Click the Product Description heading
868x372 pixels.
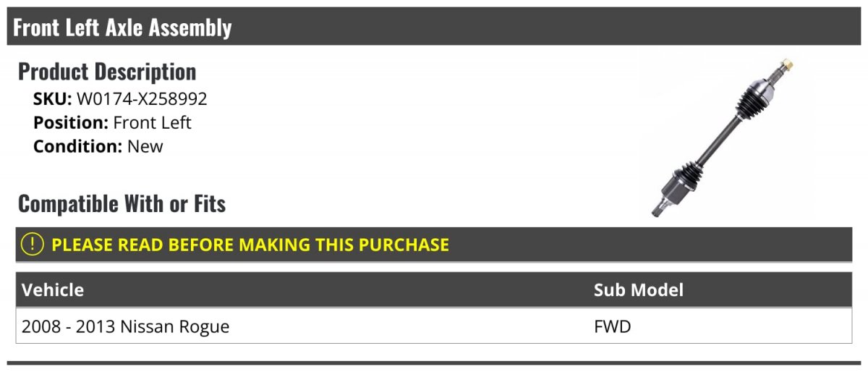(107, 72)
